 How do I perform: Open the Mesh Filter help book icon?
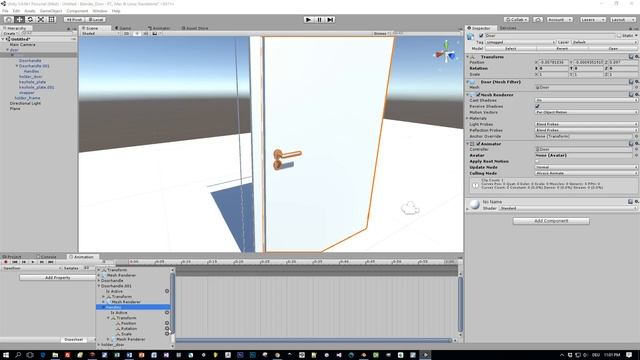click(631, 82)
